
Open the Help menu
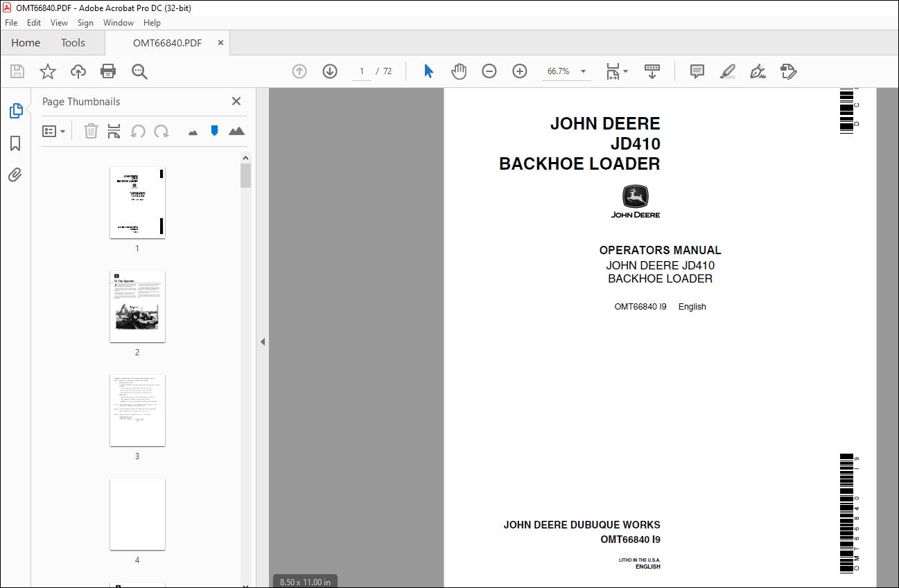152,23
